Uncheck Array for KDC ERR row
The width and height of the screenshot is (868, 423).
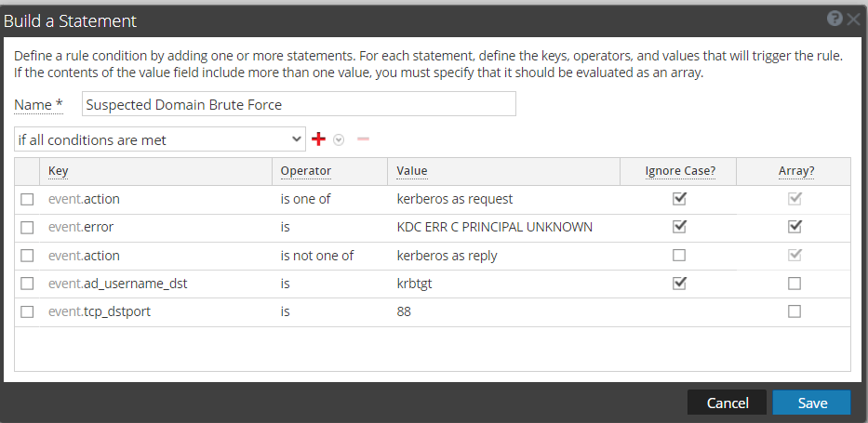click(795, 227)
